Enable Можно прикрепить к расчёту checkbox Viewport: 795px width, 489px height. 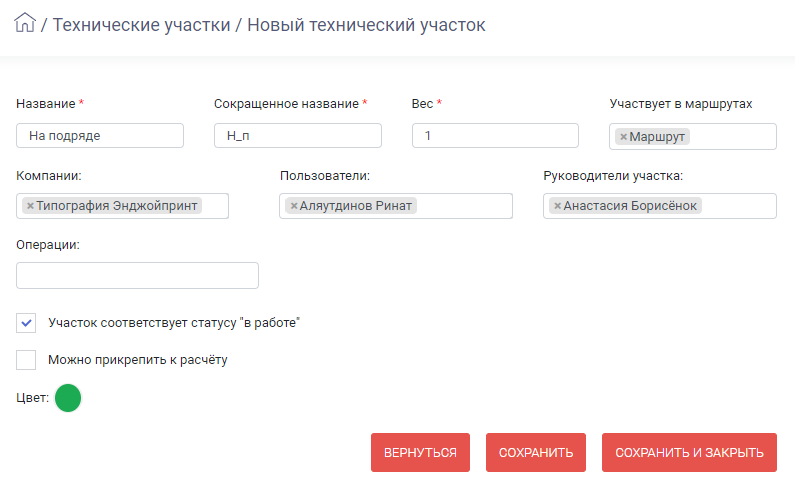click(x=26, y=360)
